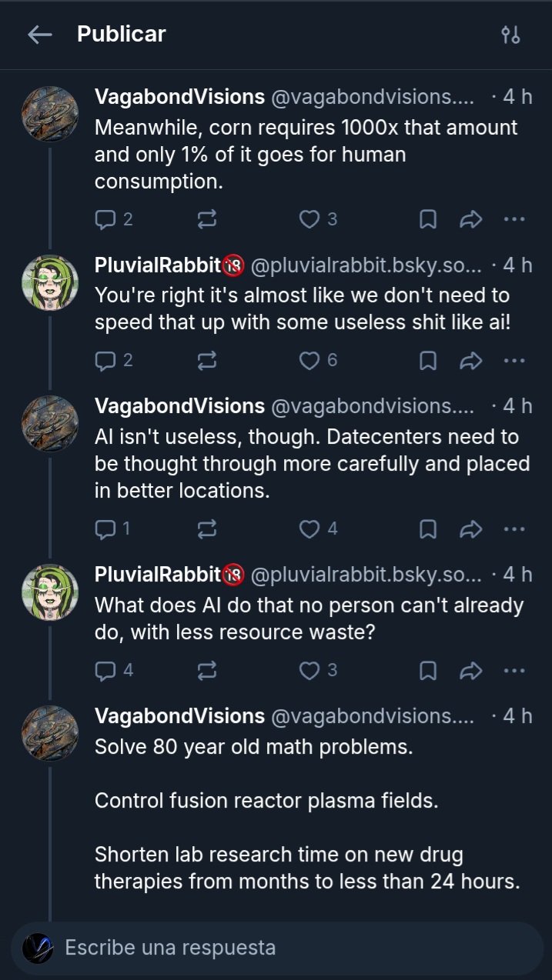Image resolution: width=552 pixels, height=980 pixels.
Task: Open thread display settings icon
Action: pyautogui.click(x=510, y=35)
